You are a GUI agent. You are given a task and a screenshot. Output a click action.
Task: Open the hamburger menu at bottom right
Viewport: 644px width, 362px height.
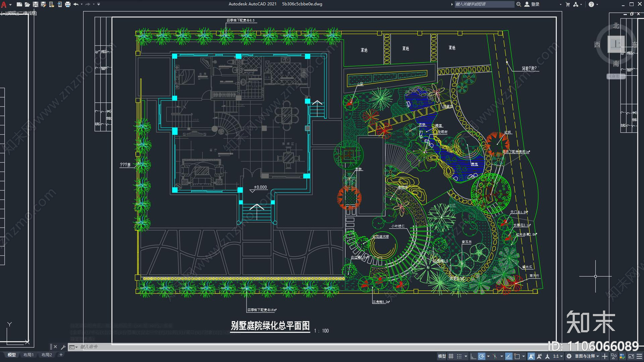(639, 356)
